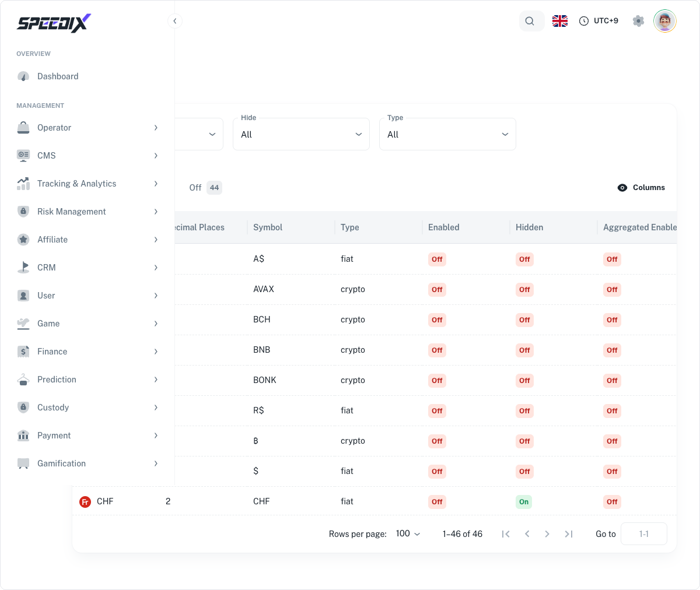
Task: Open the settings gear icon
Action: pos(639,21)
